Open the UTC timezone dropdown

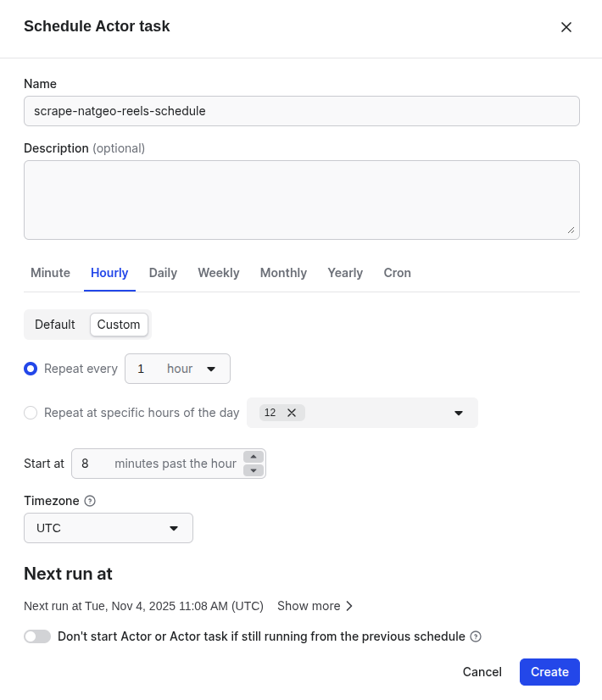pos(108,528)
